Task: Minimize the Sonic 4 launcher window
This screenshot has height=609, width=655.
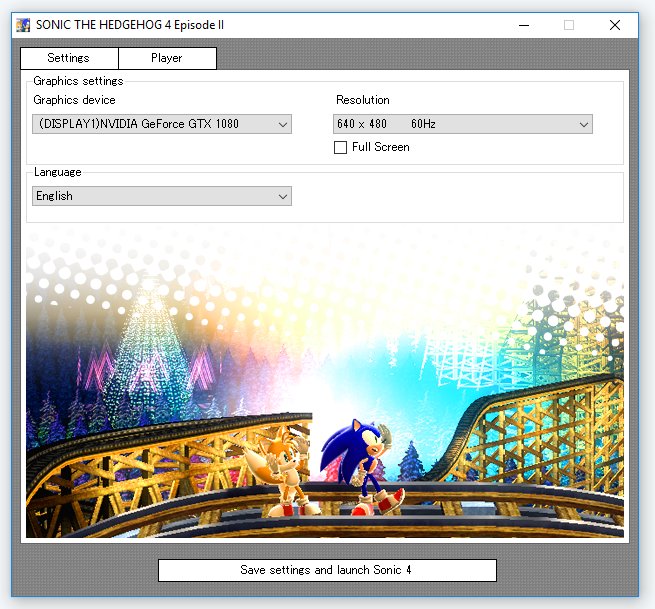Action: 524,25
